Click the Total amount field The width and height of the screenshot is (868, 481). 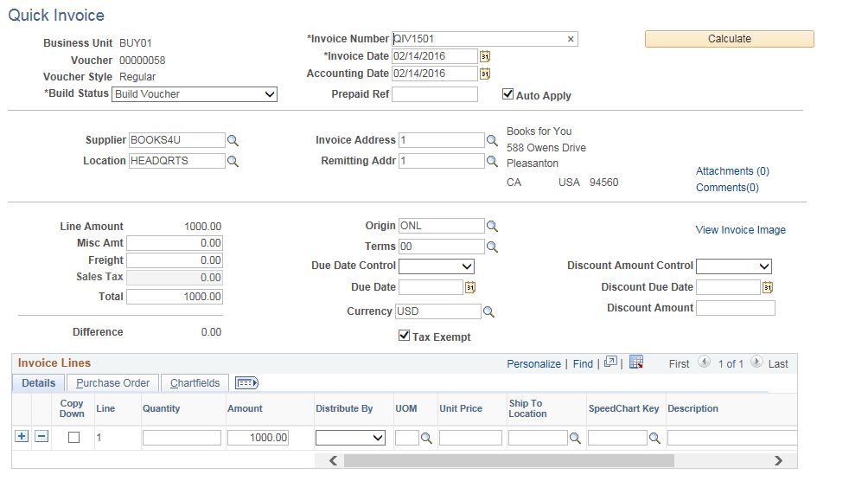[x=175, y=297]
